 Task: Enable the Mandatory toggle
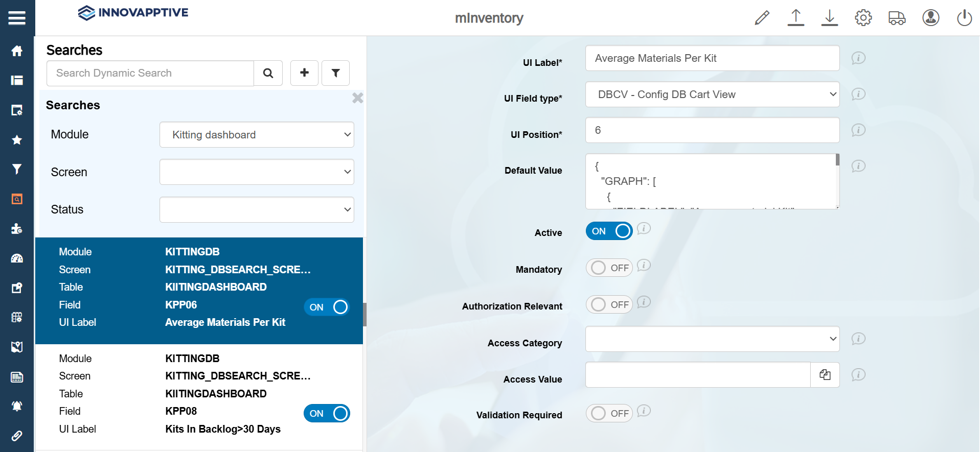click(x=609, y=268)
